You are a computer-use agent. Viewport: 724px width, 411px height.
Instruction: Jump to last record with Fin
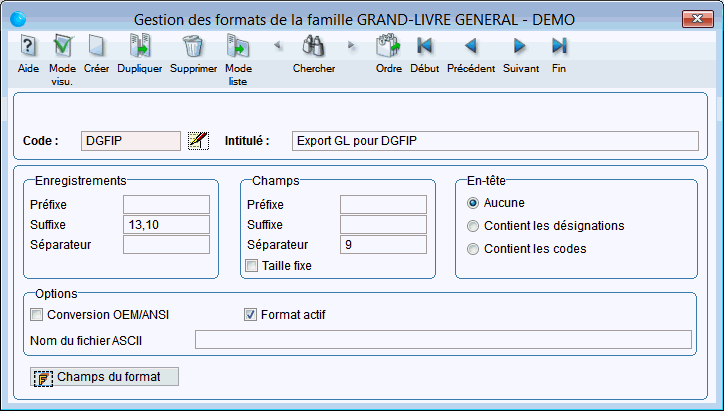tap(559, 47)
